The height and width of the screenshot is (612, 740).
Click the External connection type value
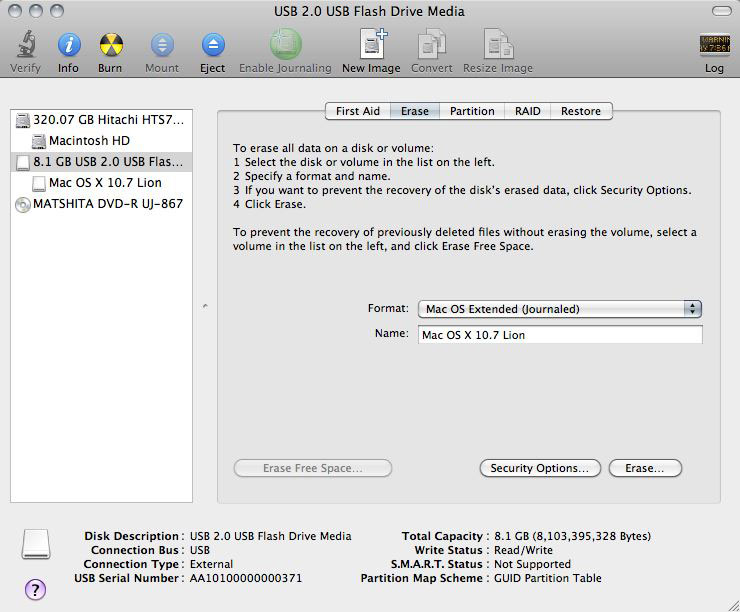coord(211,564)
